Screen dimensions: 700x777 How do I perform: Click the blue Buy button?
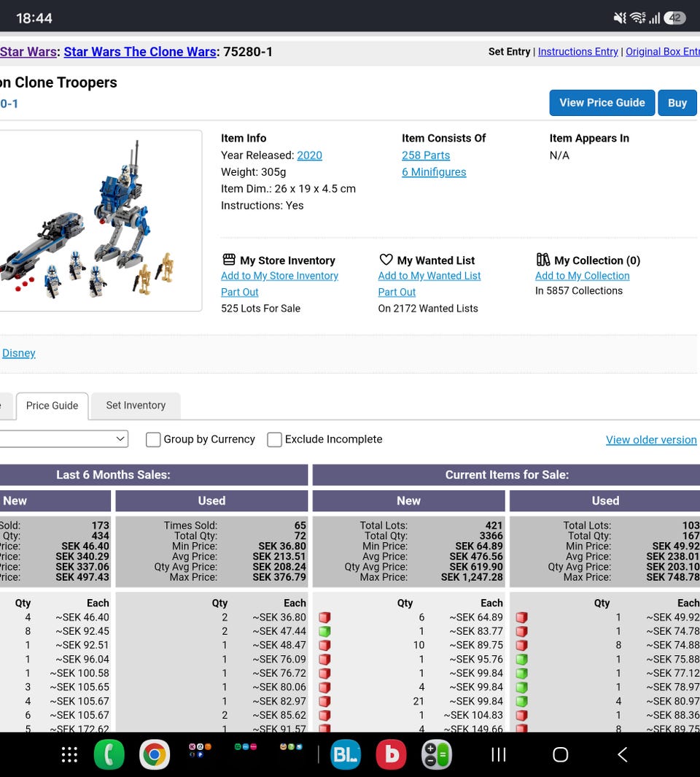coord(677,103)
